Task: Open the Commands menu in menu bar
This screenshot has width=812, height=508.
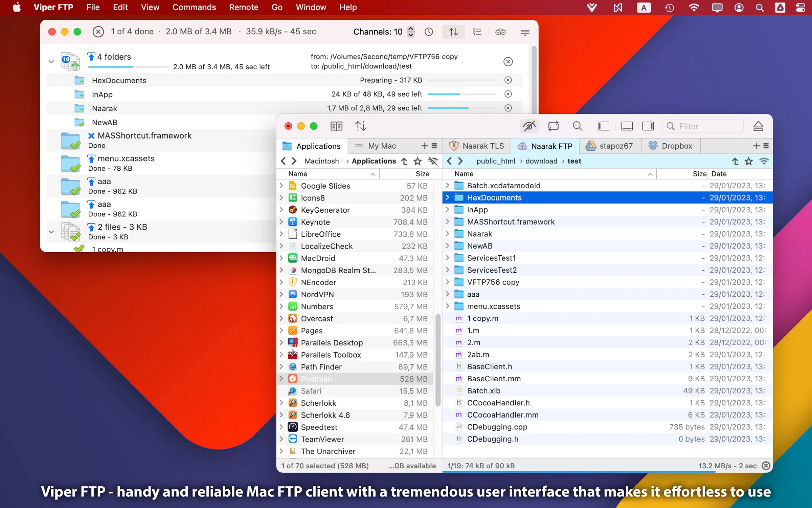Action: point(194,7)
